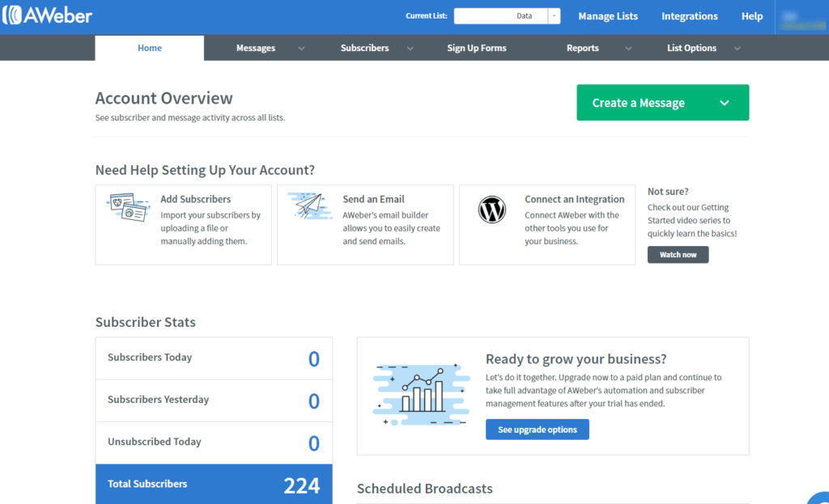This screenshot has width=829, height=504.
Task: Click the See upgrade options button
Action: [x=538, y=430]
